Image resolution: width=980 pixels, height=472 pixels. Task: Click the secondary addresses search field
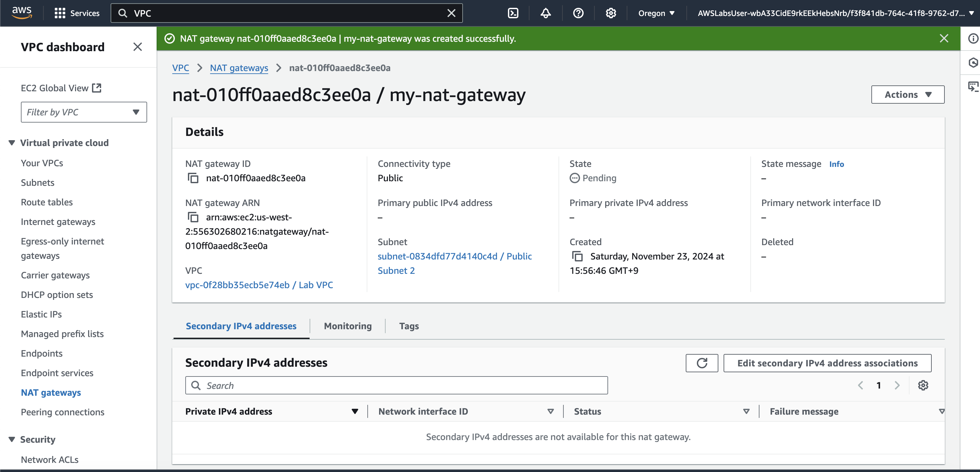pos(396,385)
